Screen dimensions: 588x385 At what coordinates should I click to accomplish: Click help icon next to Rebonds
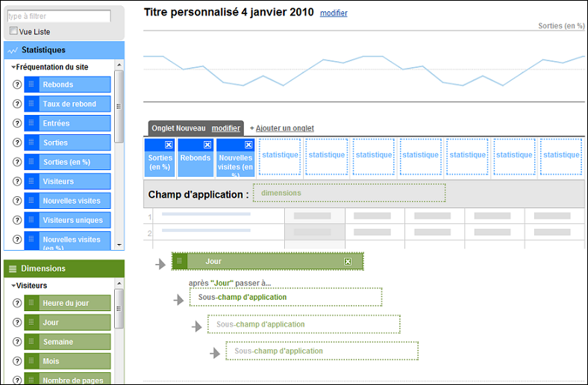click(x=17, y=84)
